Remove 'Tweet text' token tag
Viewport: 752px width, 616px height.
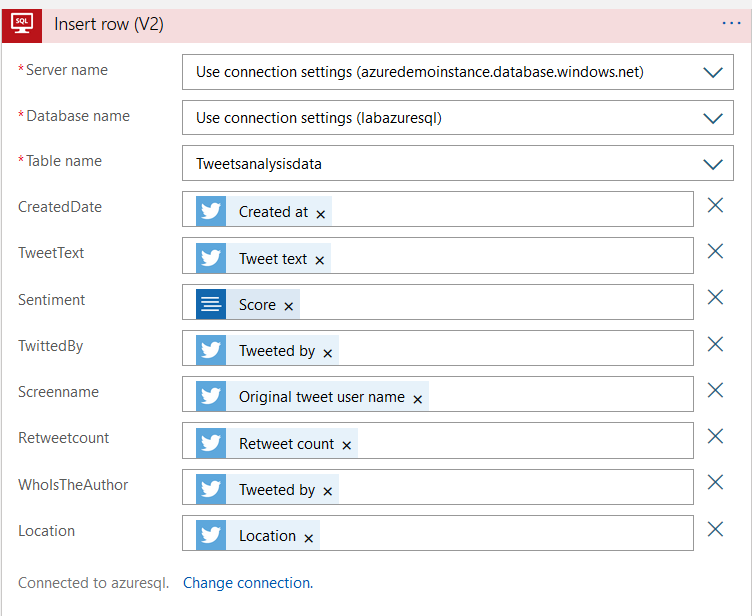320,260
